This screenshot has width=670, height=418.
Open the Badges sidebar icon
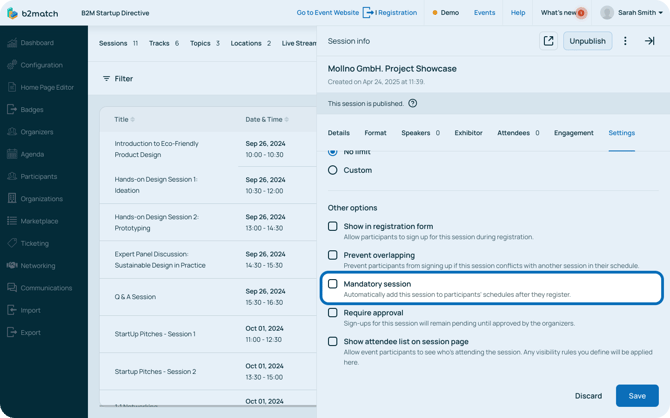12,110
